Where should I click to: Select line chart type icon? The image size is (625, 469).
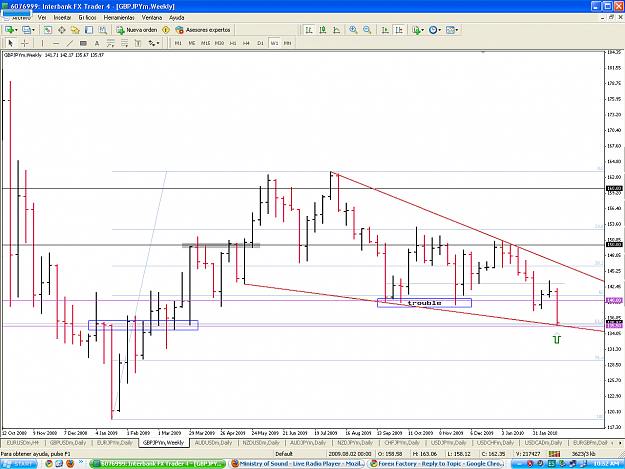click(337, 30)
